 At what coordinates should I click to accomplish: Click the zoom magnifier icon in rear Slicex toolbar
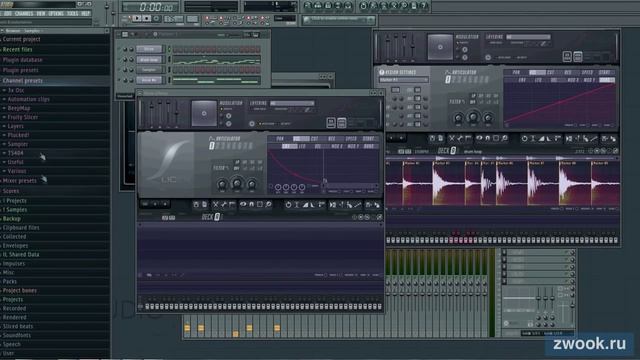point(504,139)
